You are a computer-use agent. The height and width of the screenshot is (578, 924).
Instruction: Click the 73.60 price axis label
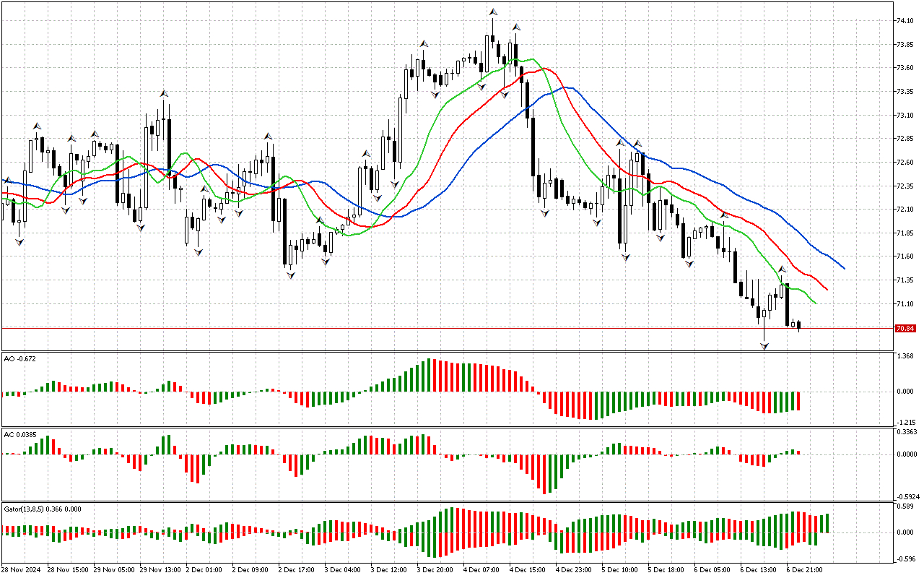[x=905, y=68]
